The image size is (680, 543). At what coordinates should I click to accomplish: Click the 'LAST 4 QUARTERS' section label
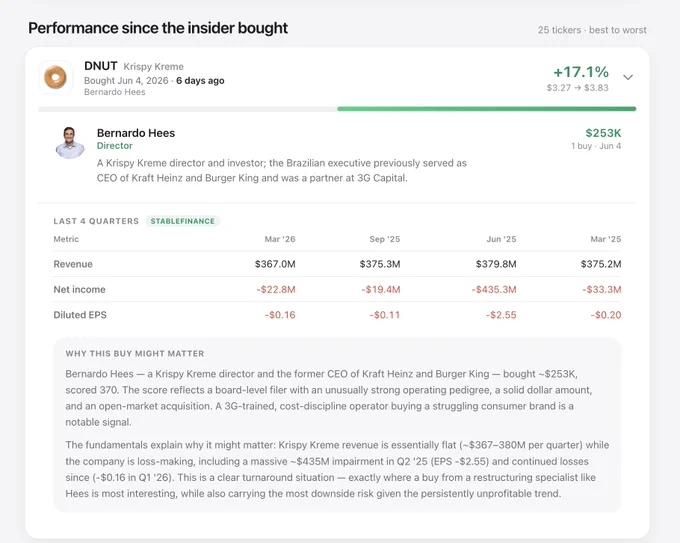[96, 221]
